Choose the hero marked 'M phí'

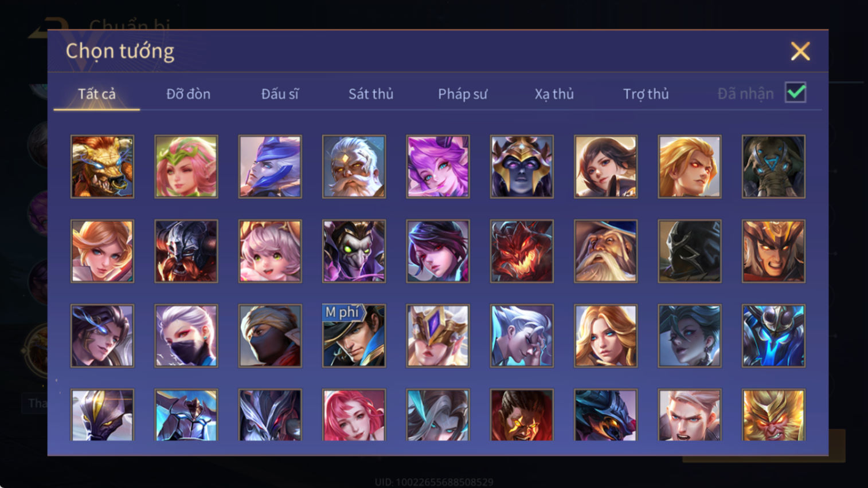[354, 336]
